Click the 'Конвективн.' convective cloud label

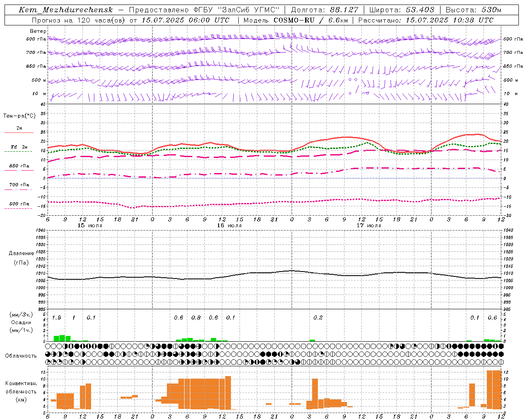coord(21,383)
